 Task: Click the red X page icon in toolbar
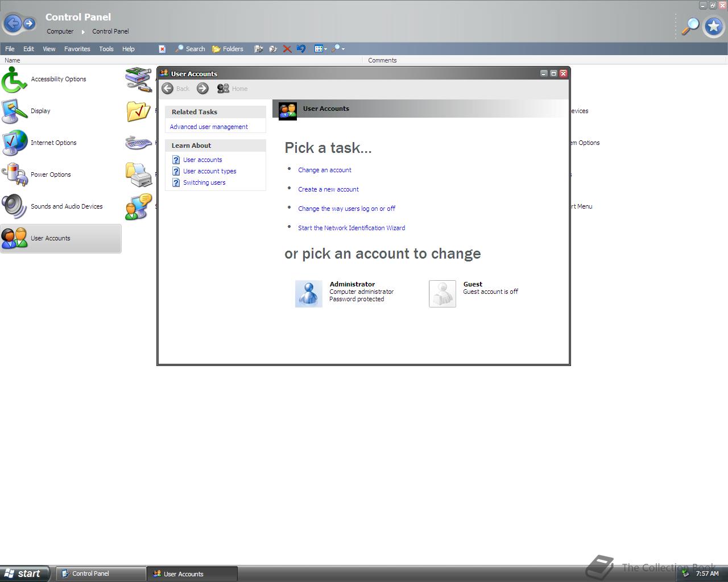(162, 49)
